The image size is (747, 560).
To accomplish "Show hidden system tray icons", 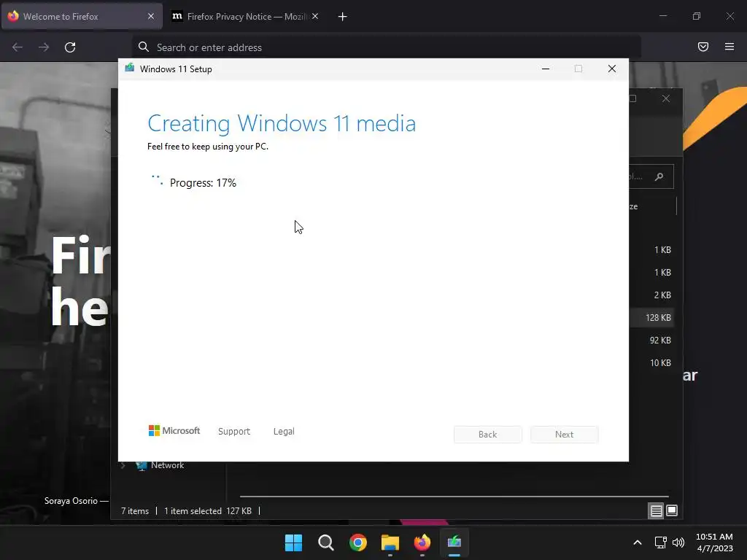I will (x=638, y=542).
